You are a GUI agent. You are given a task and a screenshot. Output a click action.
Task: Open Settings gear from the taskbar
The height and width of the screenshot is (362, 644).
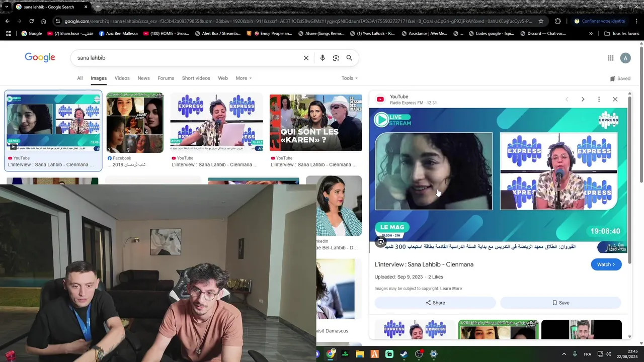pos(433,354)
